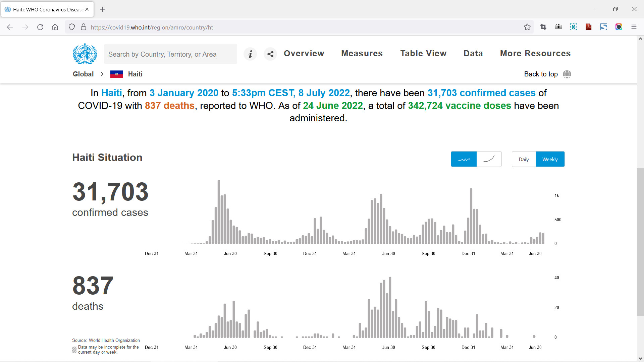
Task: Open the info icon button
Action: 250,54
